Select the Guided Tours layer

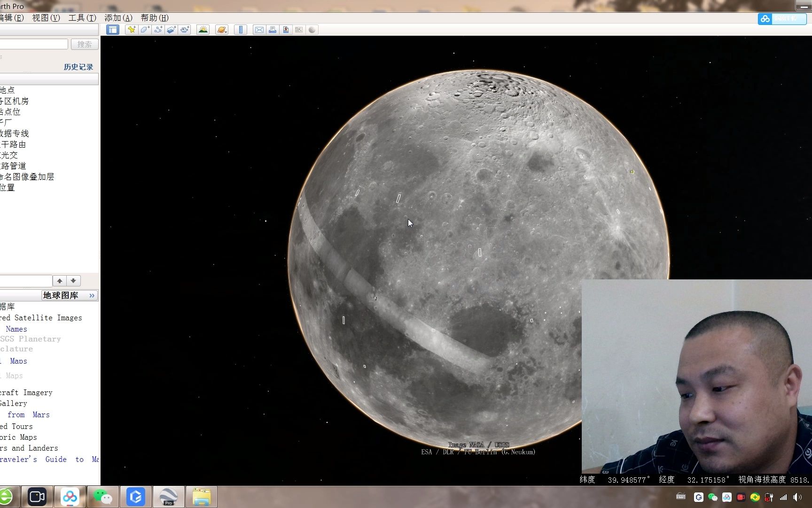16,427
